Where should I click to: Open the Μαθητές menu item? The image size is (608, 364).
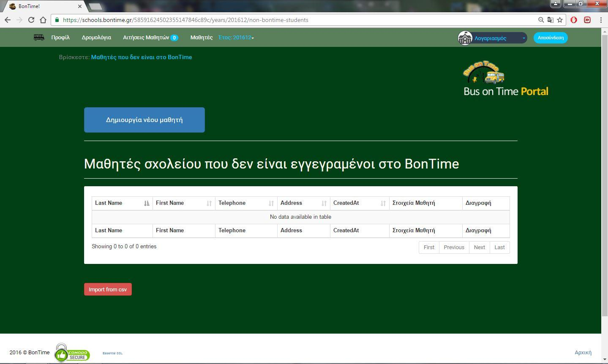point(202,38)
